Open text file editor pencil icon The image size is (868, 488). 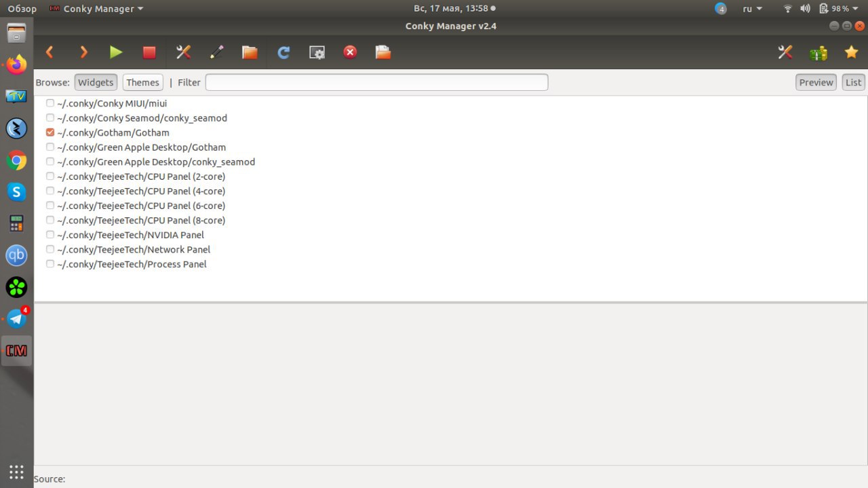click(216, 52)
